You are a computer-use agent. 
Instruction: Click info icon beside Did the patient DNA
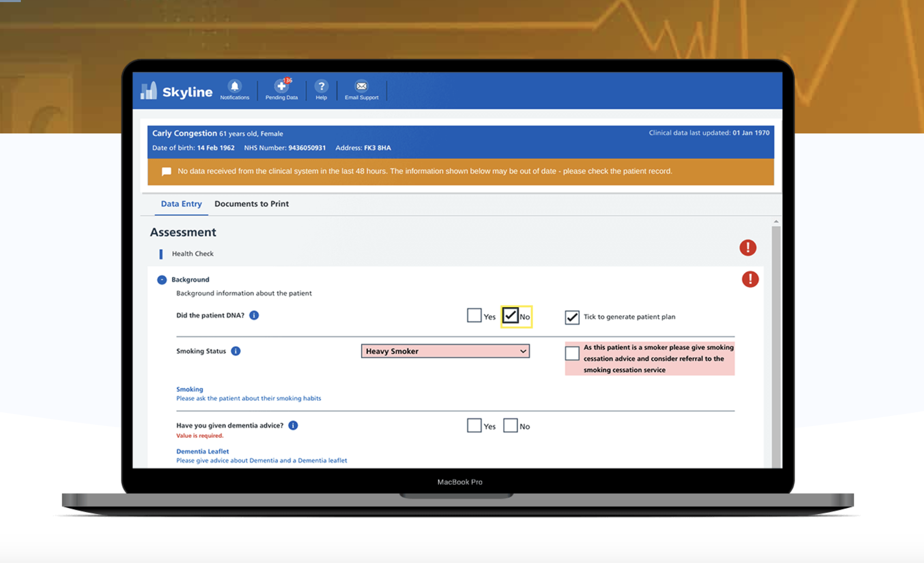tap(254, 315)
